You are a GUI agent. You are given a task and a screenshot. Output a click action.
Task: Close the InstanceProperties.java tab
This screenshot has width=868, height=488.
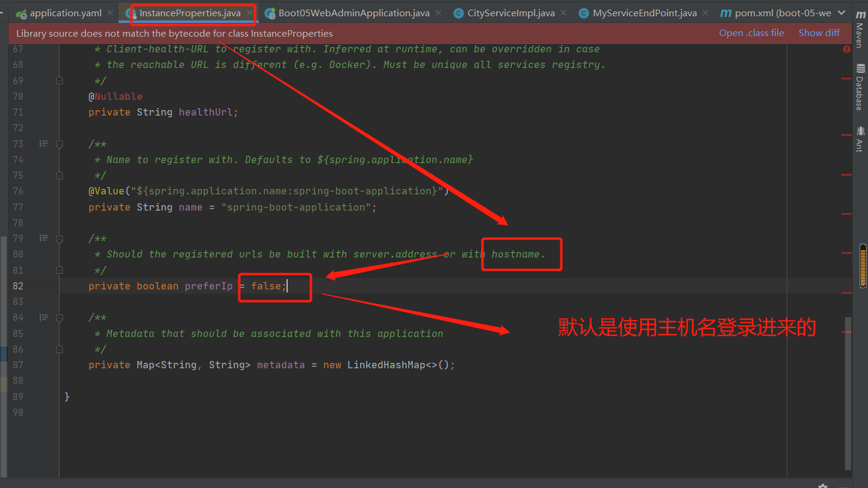point(249,13)
